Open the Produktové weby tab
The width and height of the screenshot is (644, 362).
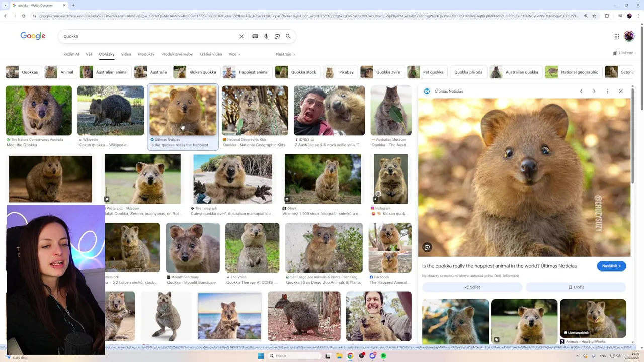177,54
